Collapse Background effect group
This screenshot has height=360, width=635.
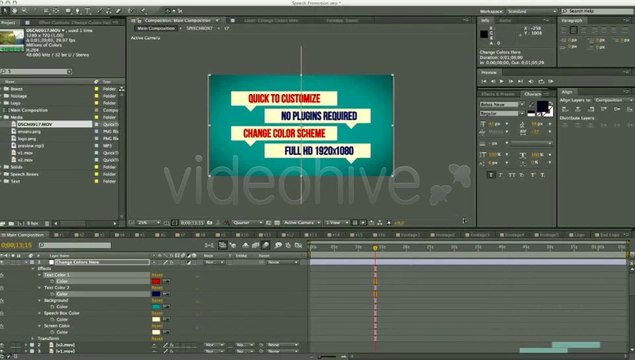40,300
